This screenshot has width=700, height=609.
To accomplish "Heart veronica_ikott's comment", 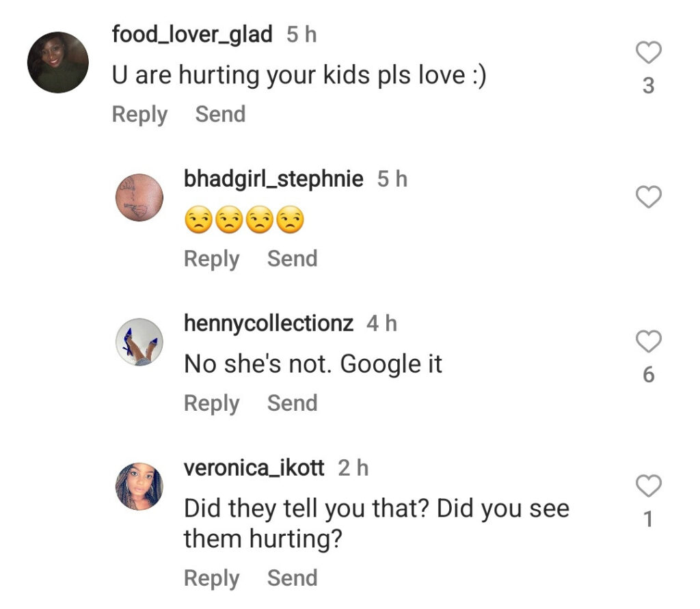I will pos(649,486).
